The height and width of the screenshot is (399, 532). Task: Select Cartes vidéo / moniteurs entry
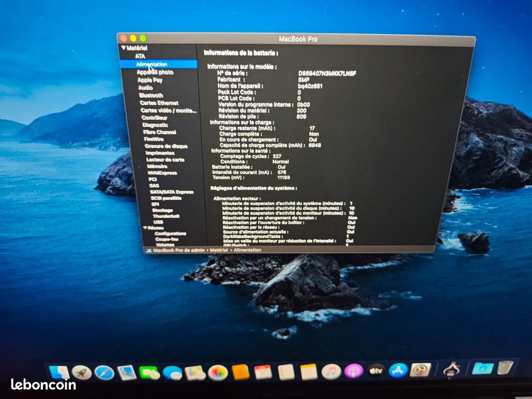point(169,111)
